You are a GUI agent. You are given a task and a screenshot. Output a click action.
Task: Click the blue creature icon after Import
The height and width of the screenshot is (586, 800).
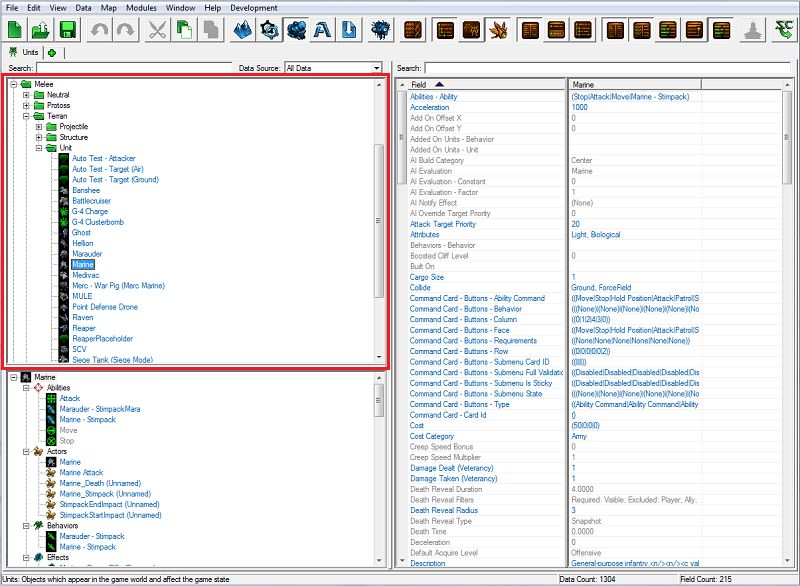(x=381, y=30)
